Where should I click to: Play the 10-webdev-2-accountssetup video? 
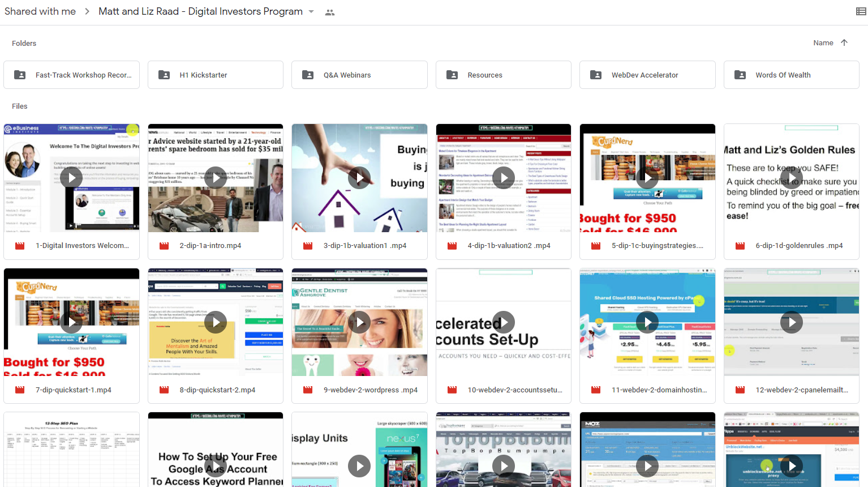coord(504,322)
